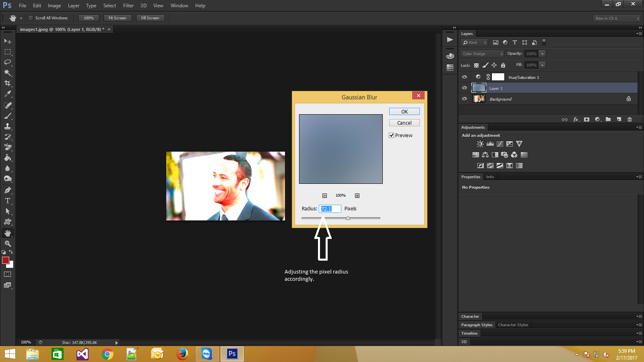Select the Custom Shape tool
The image size is (644, 362).
8,221
